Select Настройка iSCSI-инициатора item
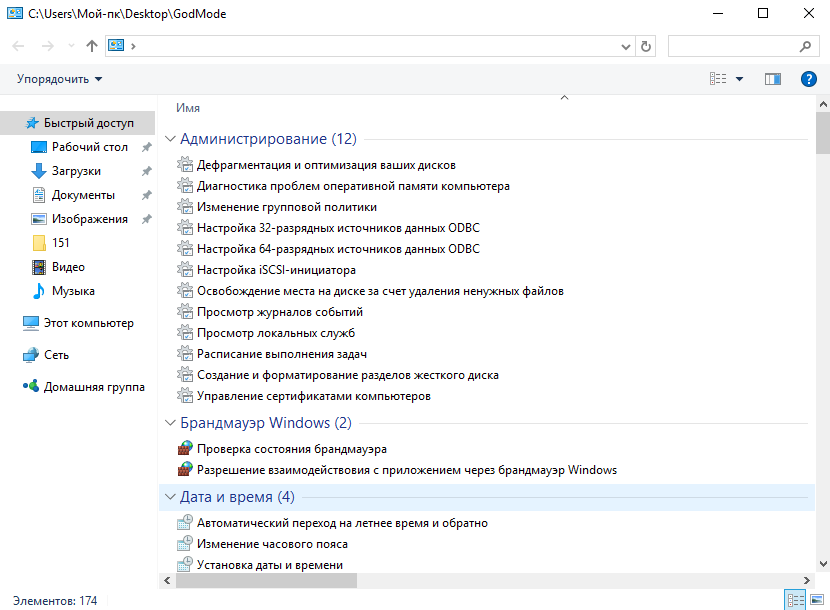The image size is (830, 610). (276, 270)
